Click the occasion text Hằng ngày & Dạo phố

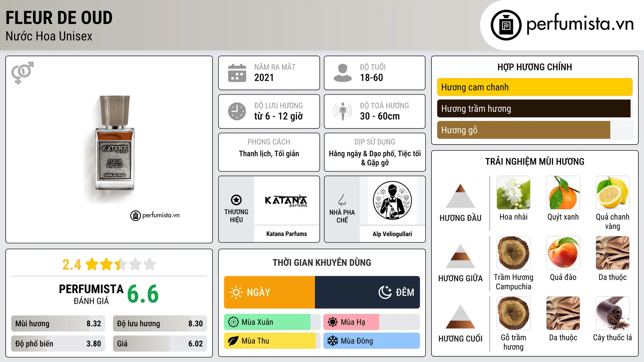pos(361,154)
